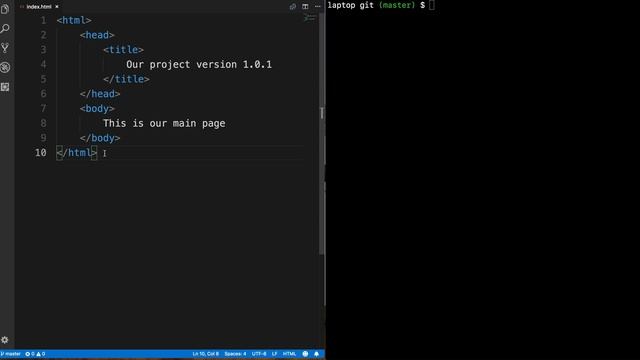
Task: Click line number 10 in the gutter
Action: tap(41, 153)
